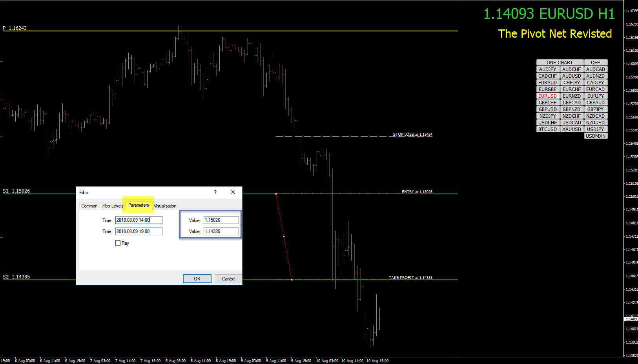The width and height of the screenshot is (638, 364).
Task: Switch chart to CADJPY
Action: [596, 83]
